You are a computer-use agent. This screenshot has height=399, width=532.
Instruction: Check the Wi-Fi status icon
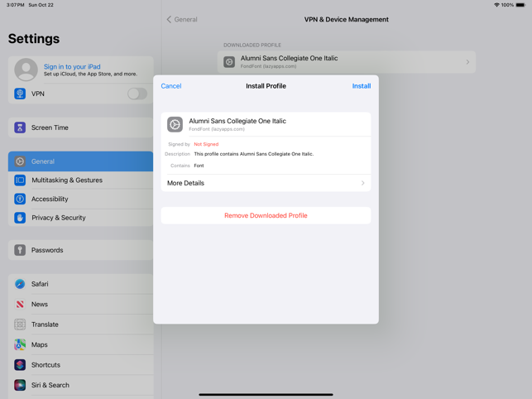coord(496,5)
